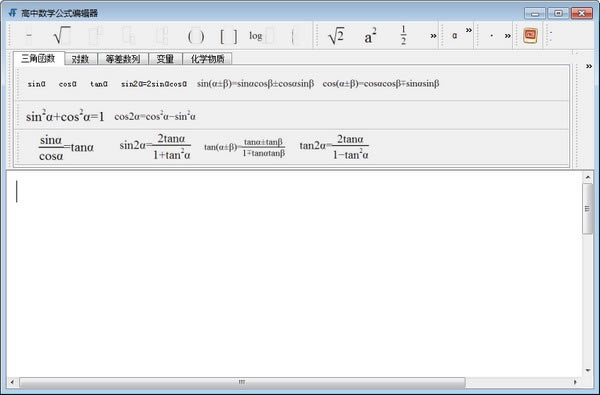Viewport: 600px width, 395px height.
Task: Insert sin2α=2tanα/(1+tan²α) formula
Action: (x=155, y=146)
